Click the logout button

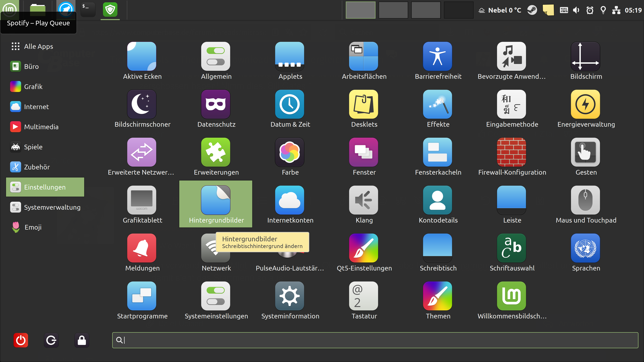pos(51,340)
